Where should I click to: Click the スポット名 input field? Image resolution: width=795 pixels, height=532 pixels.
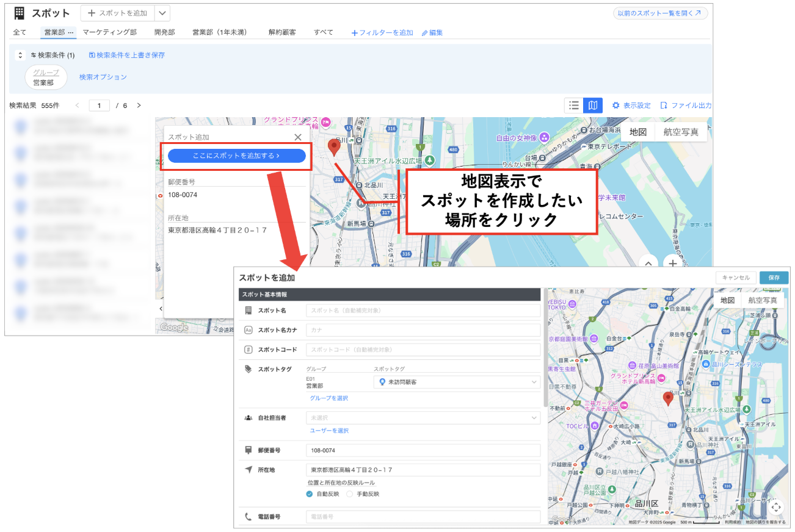[423, 311]
